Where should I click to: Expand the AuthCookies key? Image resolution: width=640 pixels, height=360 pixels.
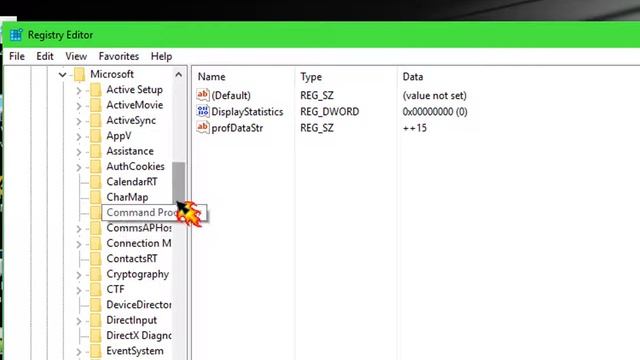pyautogui.click(x=79, y=167)
